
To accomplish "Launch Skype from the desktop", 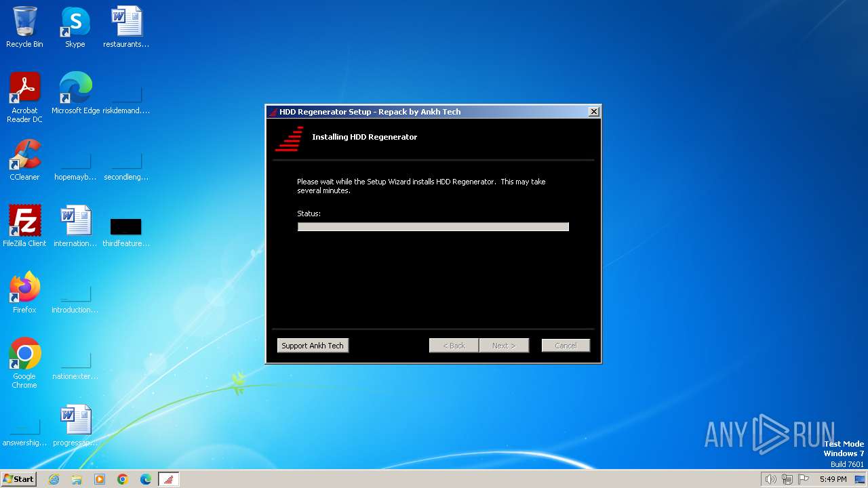I will tap(75, 27).
